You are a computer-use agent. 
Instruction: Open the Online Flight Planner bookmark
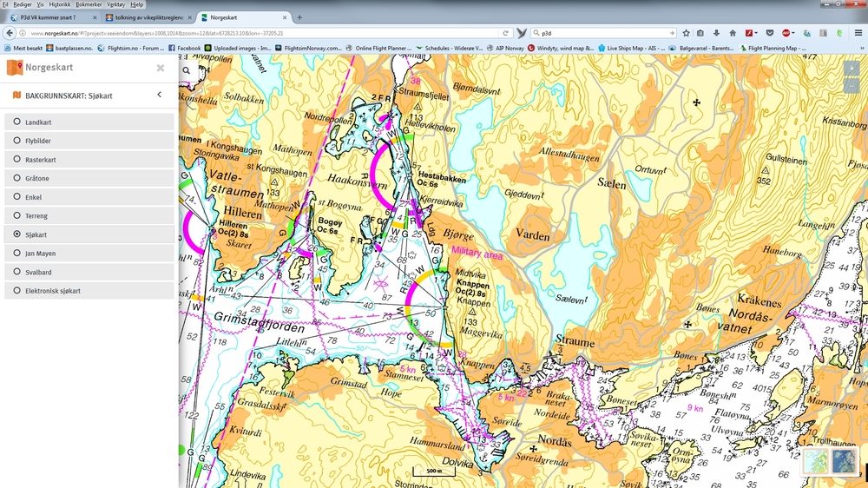pos(378,48)
